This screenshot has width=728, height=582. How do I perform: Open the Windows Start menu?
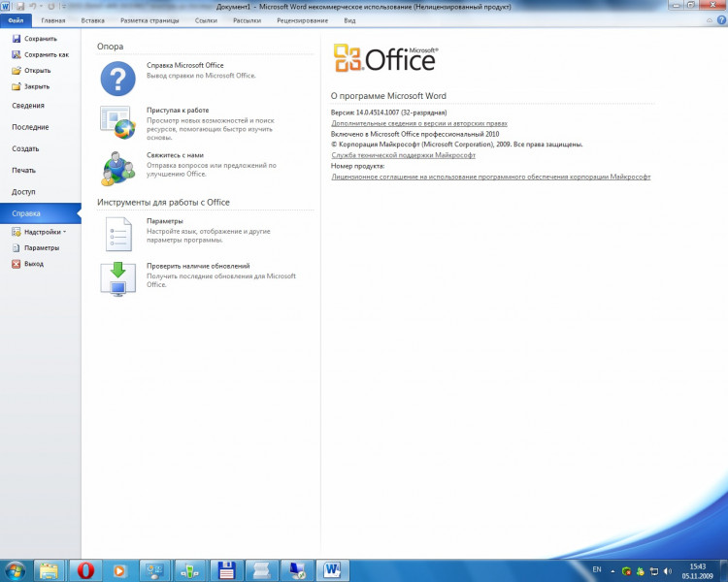15,570
